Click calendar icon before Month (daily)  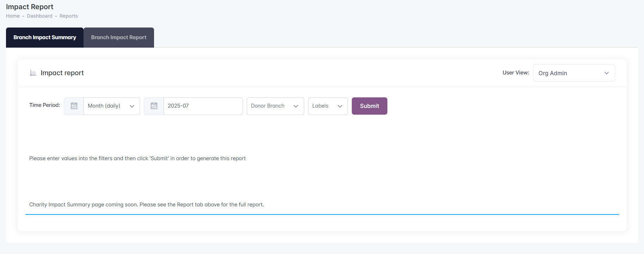[x=74, y=106]
